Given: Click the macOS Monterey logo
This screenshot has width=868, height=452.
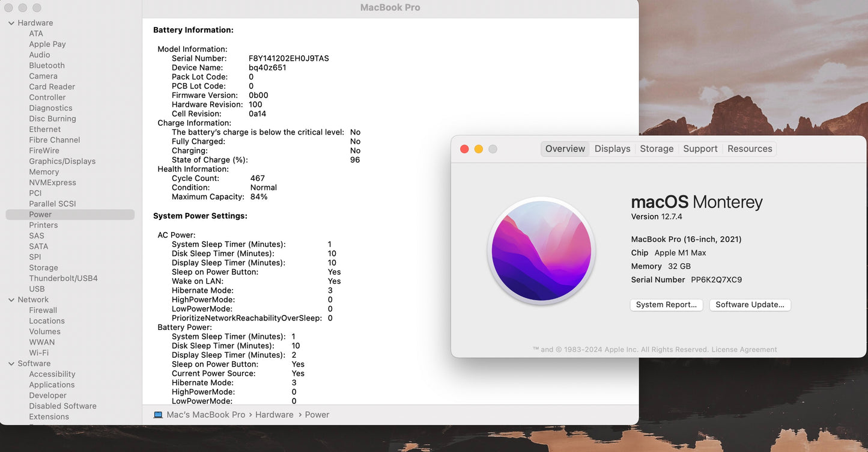Looking at the screenshot, I should pyautogui.click(x=541, y=251).
